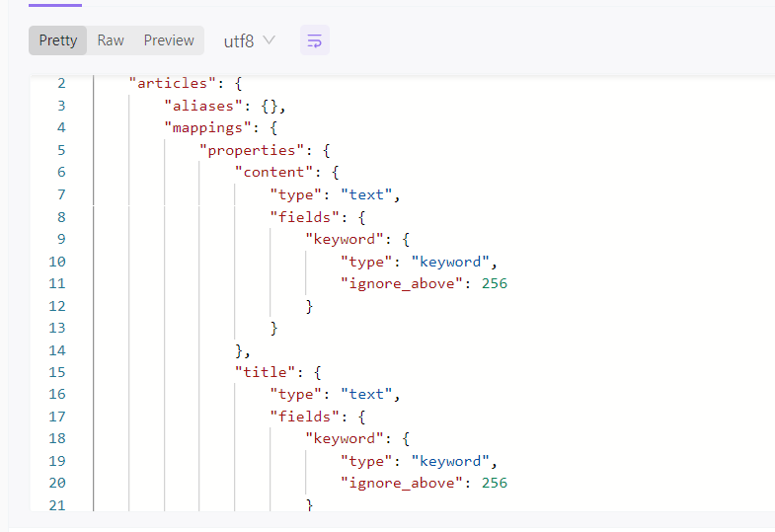The height and width of the screenshot is (532, 775).
Task: Click line number 14 in the gutter
Action: [56, 350]
